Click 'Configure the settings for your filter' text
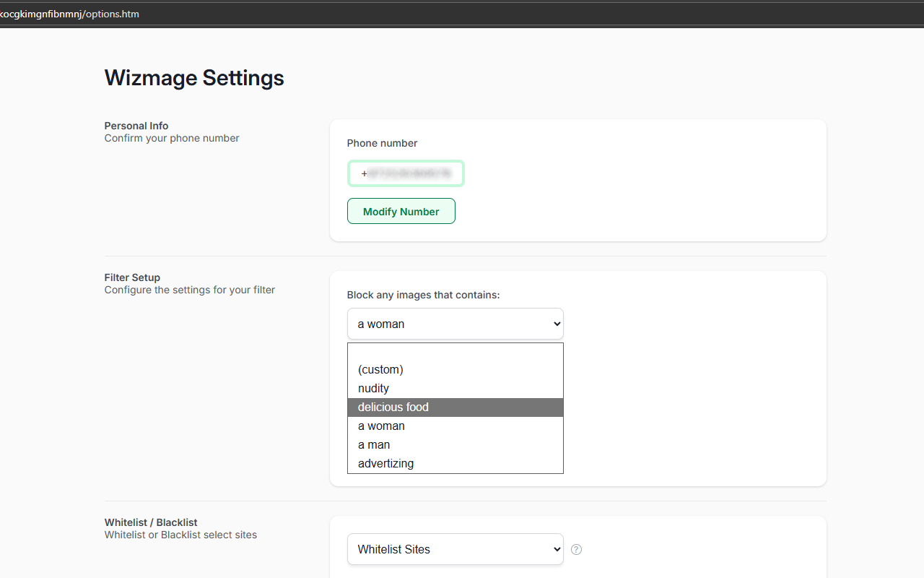 tap(190, 290)
